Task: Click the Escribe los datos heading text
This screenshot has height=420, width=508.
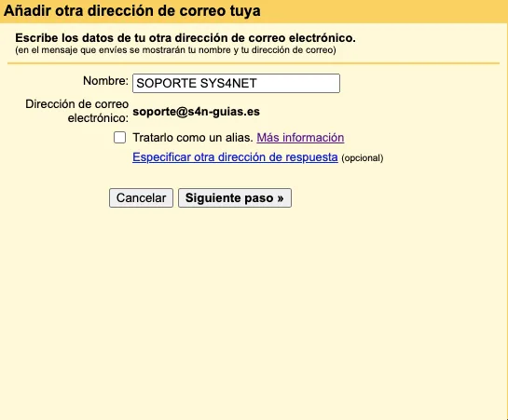Action: 185,38
